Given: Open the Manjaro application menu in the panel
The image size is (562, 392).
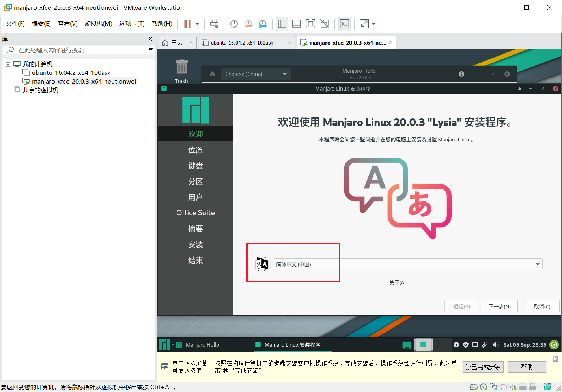Looking at the screenshot, I should (164, 345).
